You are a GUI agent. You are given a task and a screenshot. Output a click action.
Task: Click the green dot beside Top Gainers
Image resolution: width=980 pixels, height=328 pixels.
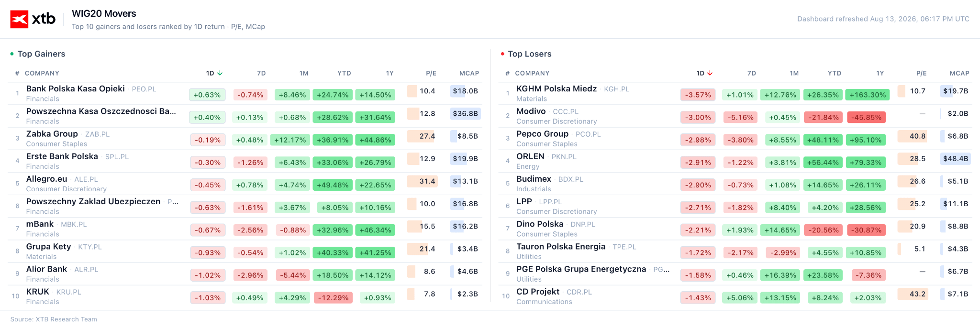tap(12, 54)
